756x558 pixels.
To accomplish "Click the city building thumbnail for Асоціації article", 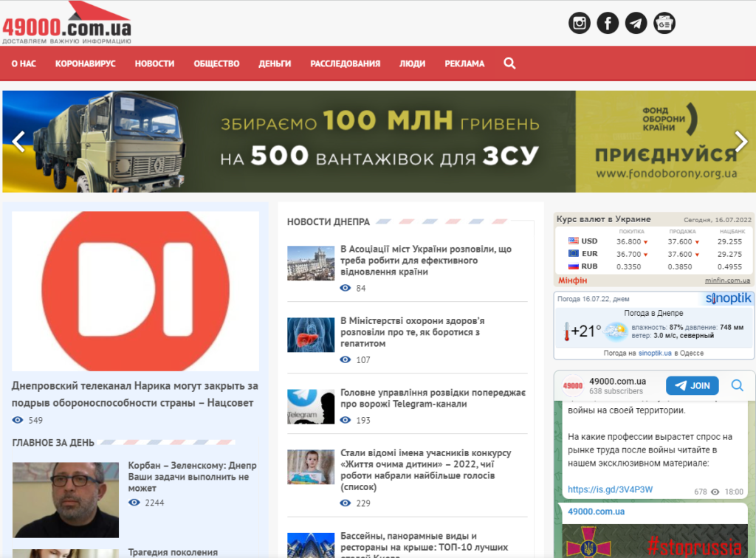I will [311, 263].
